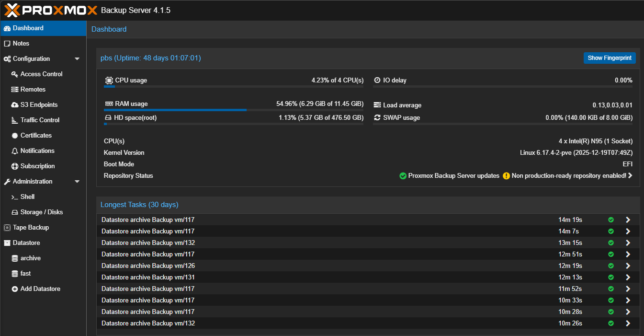
Task: Click the HD space(root) disk icon
Action: pos(108,118)
